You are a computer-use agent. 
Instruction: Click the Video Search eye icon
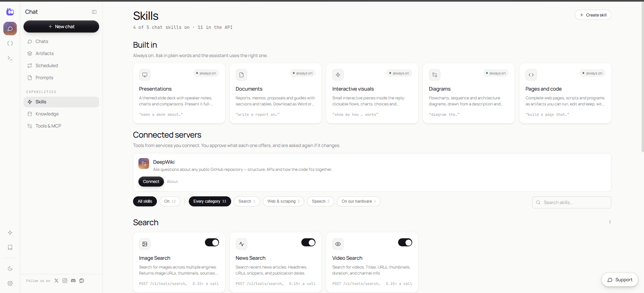coord(338,244)
